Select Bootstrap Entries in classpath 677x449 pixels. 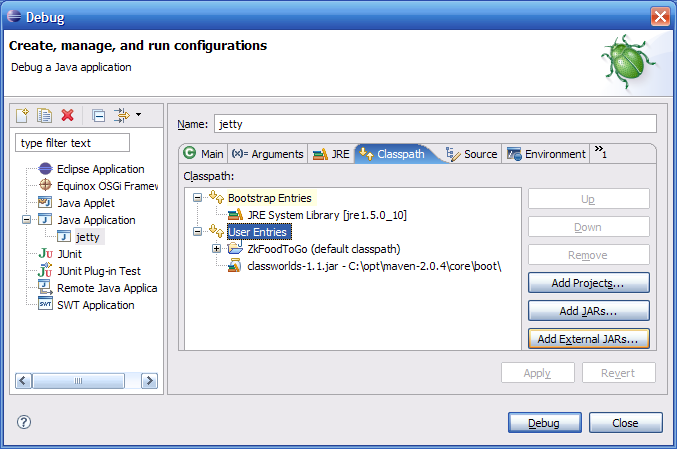(x=270, y=198)
